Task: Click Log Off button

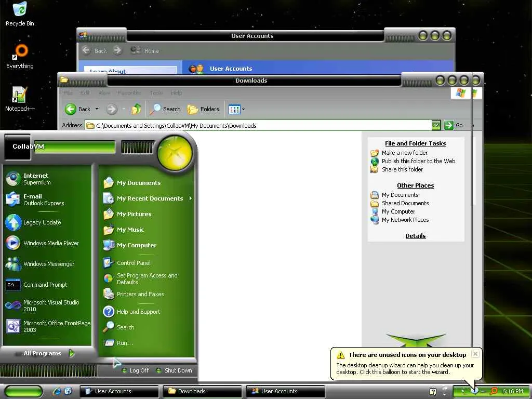Action: [136, 370]
